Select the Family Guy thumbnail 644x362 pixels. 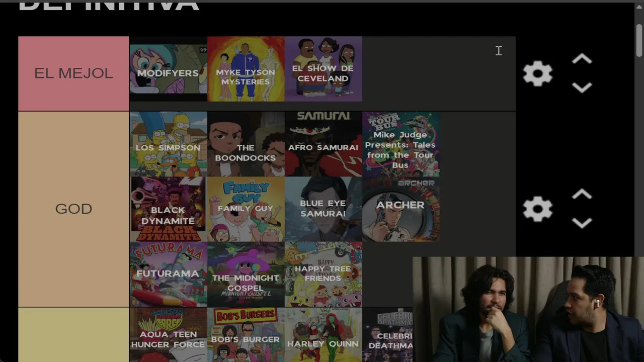point(246,209)
